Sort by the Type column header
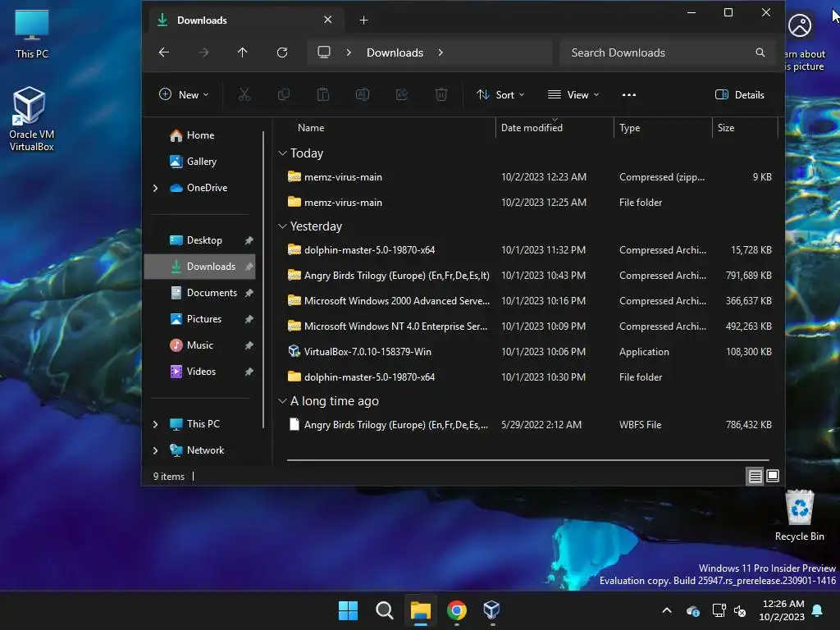840x630 pixels. click(663, 128)
